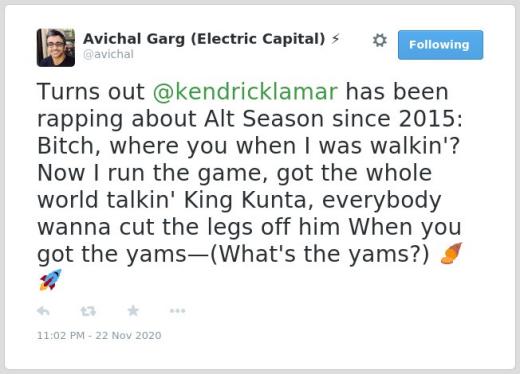Click the lightning bolt icon after the name

click(335, 39)
